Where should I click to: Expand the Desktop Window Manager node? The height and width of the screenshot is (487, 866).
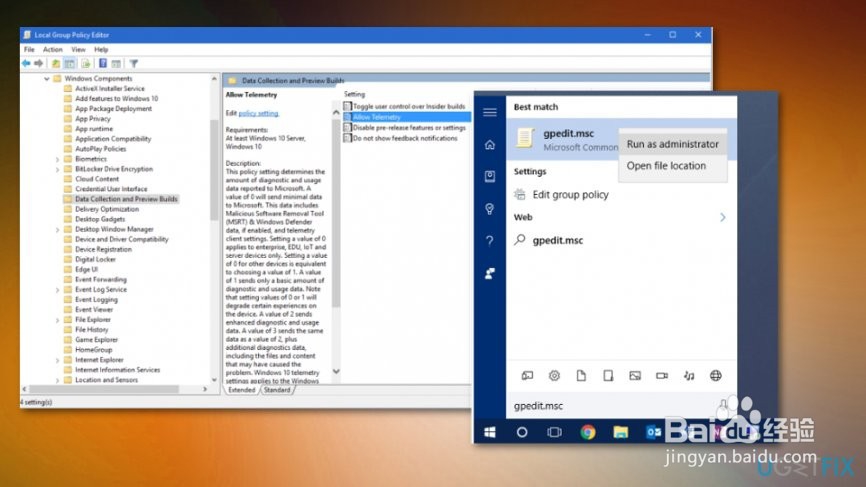tap(57, 230)
